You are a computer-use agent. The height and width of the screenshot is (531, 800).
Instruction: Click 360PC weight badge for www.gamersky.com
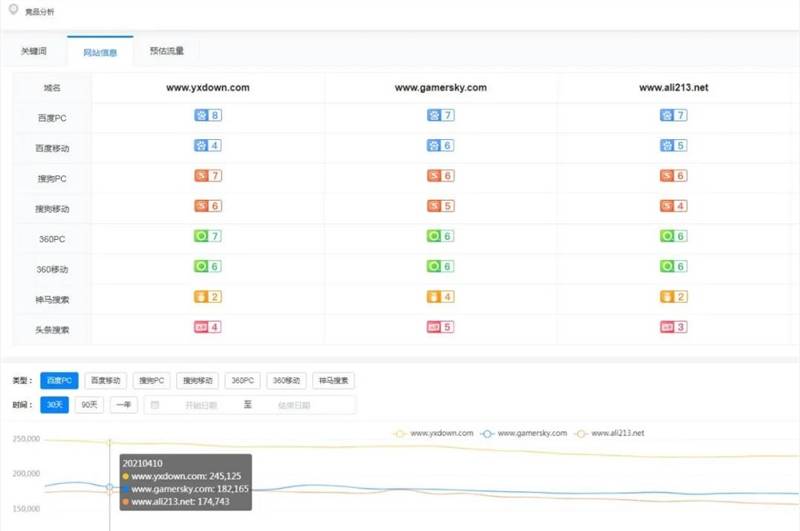pyautogui.click(x=441, y=236)
